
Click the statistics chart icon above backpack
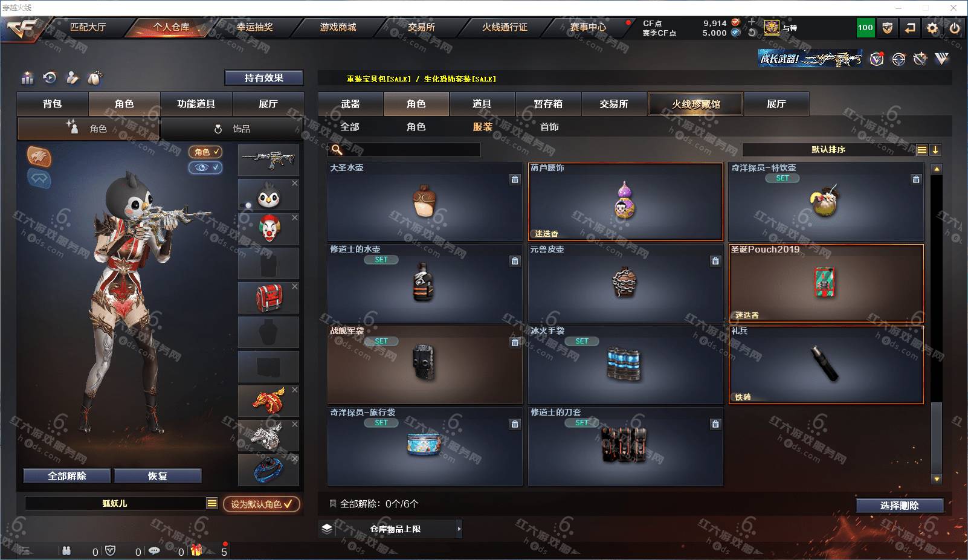[27, 78]
